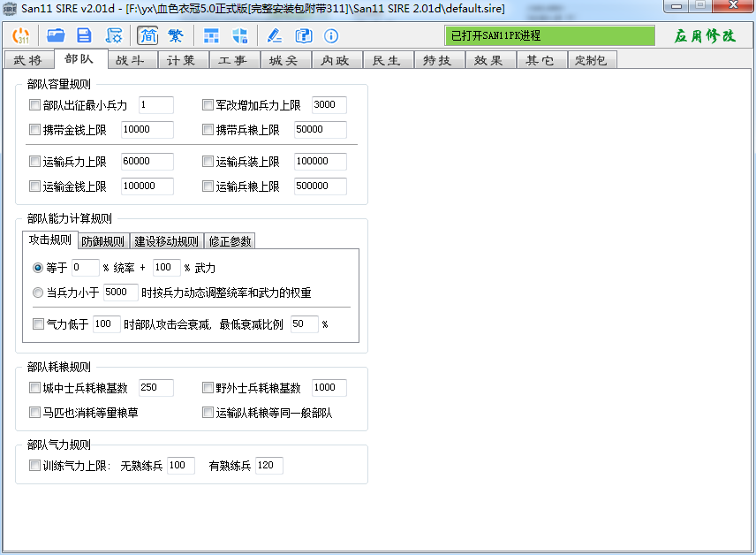The image size is (756, 555).
Task: Click the 应用修改 apply button
Action: coord(705,35)
